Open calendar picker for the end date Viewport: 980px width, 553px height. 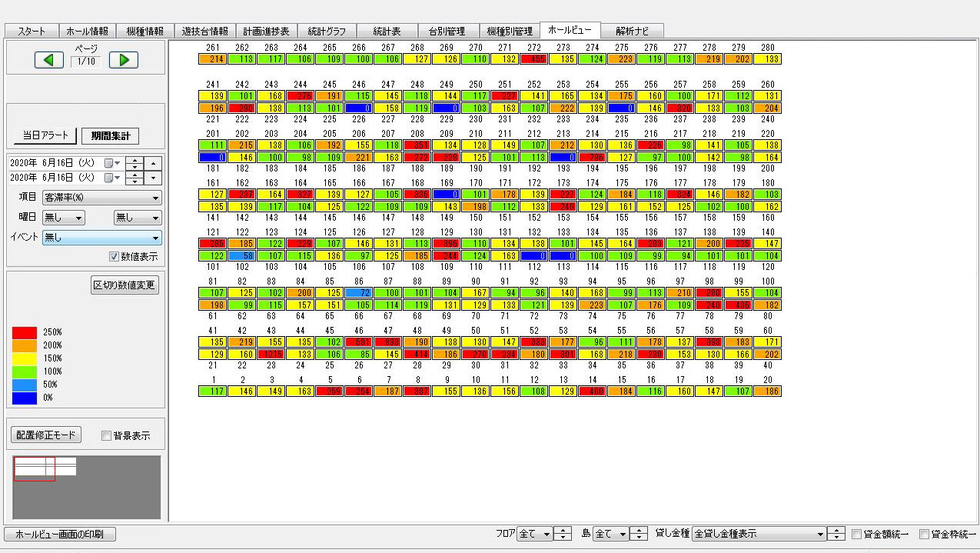(110, 178)
